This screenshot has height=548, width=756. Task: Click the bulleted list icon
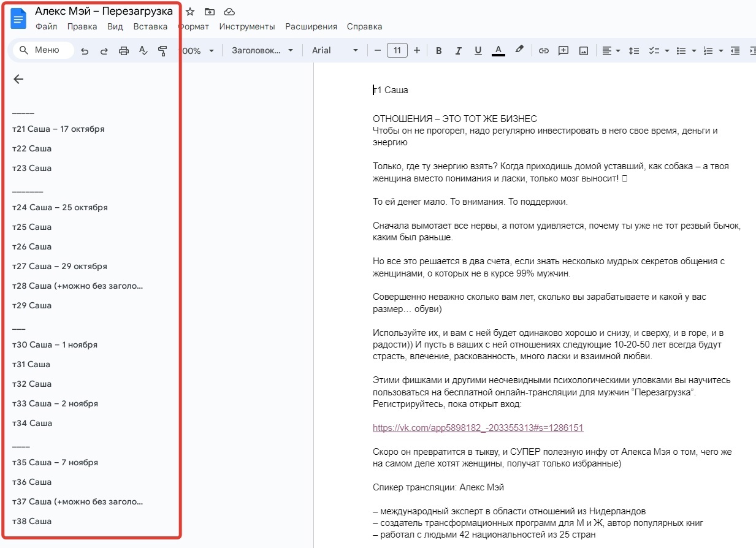click(681, 51)
